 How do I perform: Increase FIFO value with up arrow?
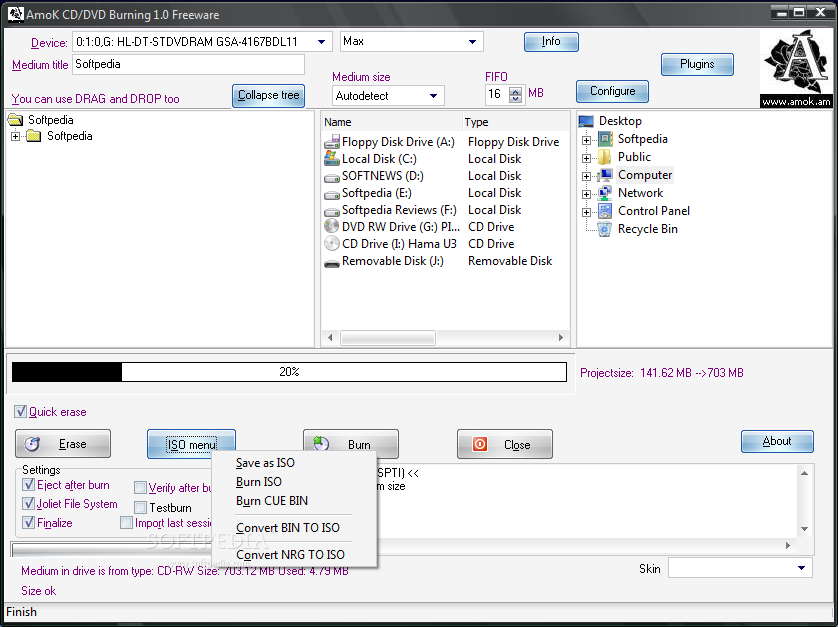pos(515,90)
